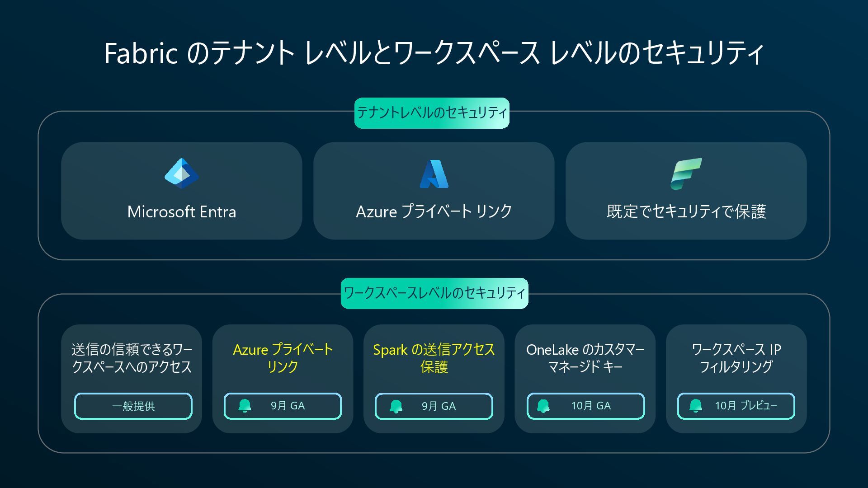
Task: Click OneLake のカスタマー マネージド キー text
Action: click(585, 358)
